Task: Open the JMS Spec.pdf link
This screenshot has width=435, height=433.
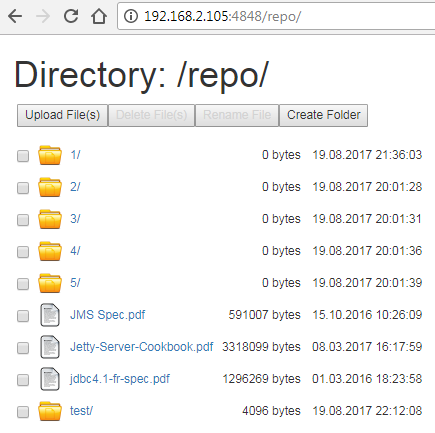Action: click(x=107, y=315)
